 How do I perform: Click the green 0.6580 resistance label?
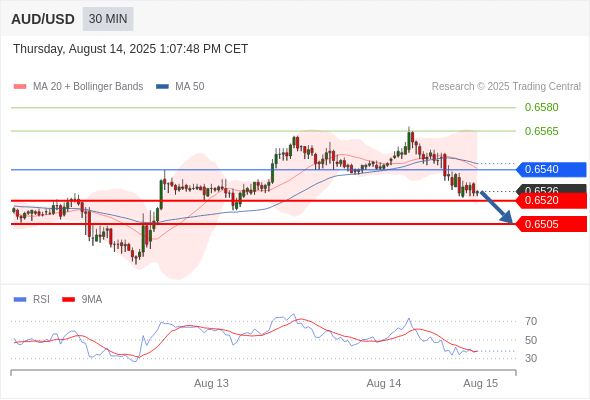point(541,108)
